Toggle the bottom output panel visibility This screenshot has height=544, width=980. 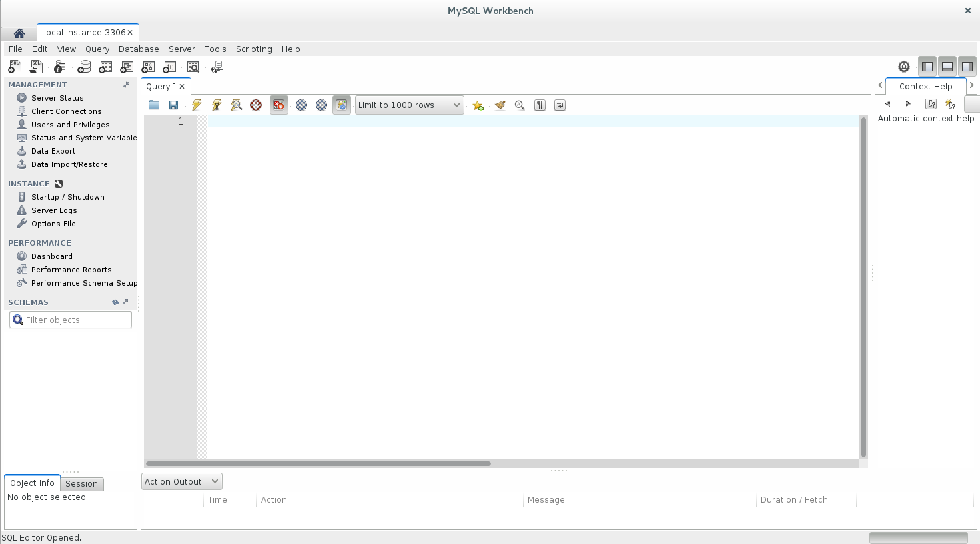(x=947, y=67)
